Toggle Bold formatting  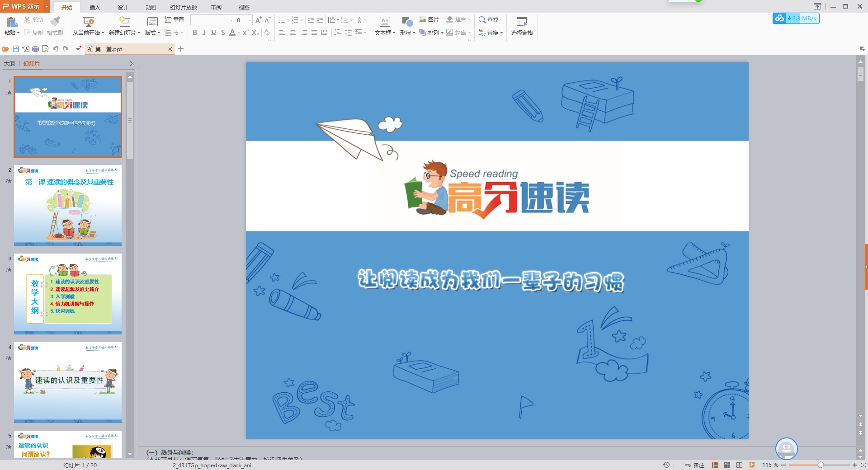(x=195, y=33)
